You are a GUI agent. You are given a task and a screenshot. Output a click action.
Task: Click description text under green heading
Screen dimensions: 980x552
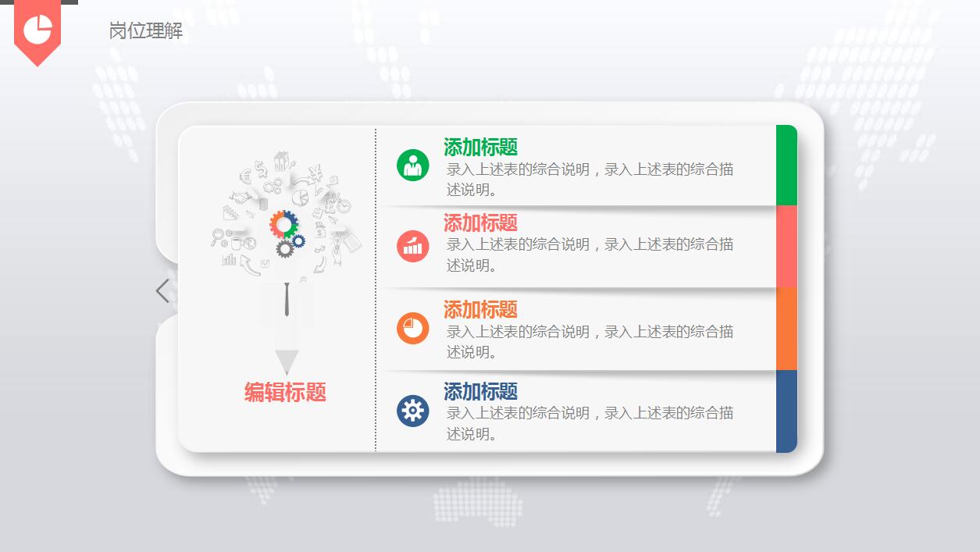(590, 180)
